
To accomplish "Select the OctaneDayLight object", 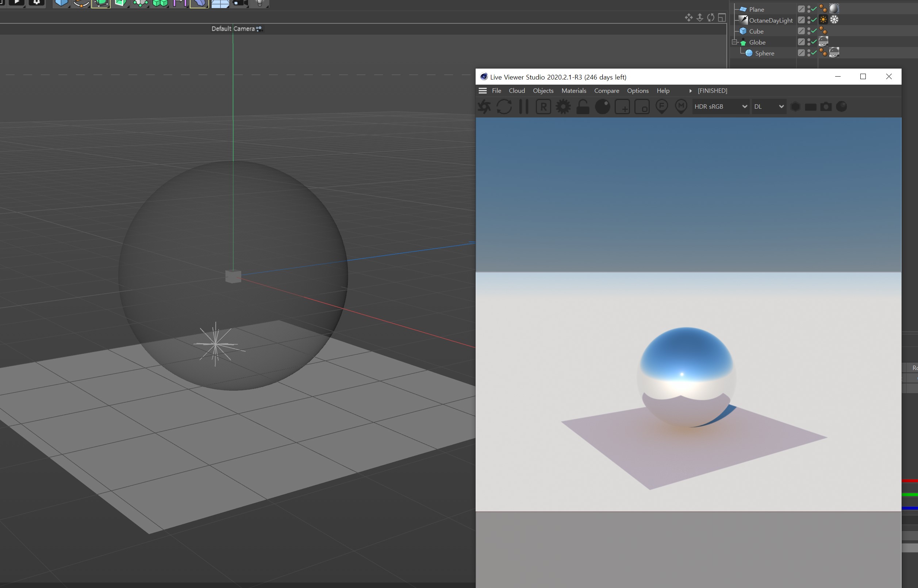I will 771,20.
